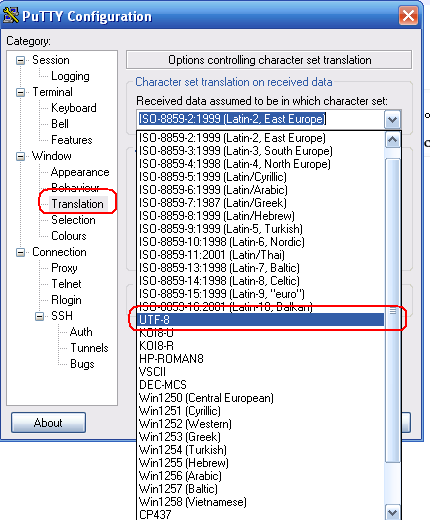Choose ISO-8859-13:1998 (Latin-7, Baltic)

[261, 268]
